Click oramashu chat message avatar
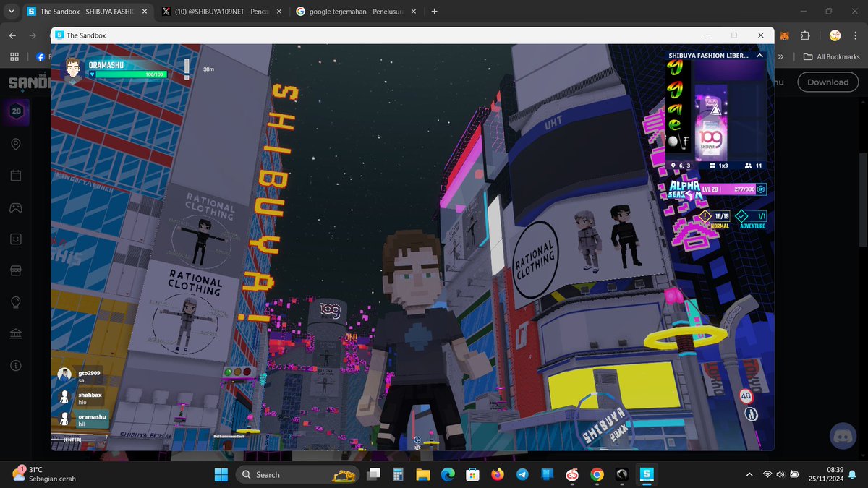The image size is (868, 488). tap(65, 419)
